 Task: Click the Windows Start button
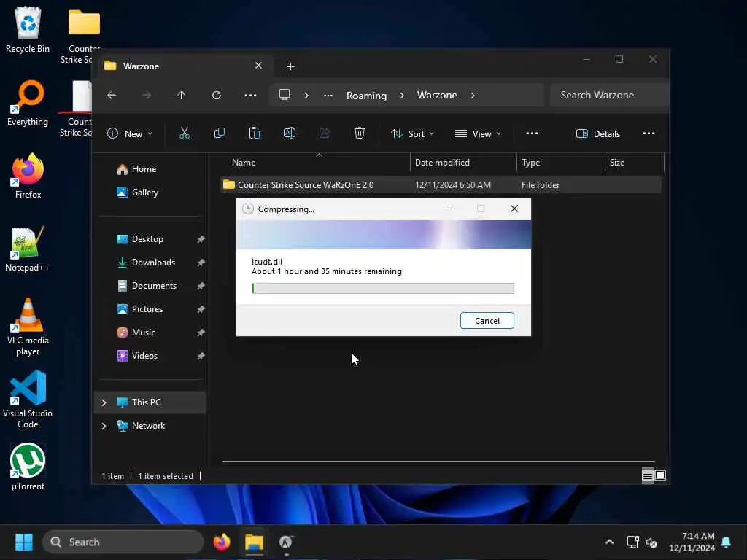[24, 542]
